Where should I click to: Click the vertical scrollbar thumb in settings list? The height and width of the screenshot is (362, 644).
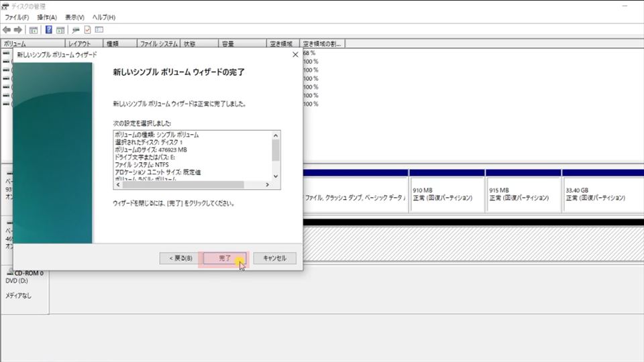(x=276, y=150)
